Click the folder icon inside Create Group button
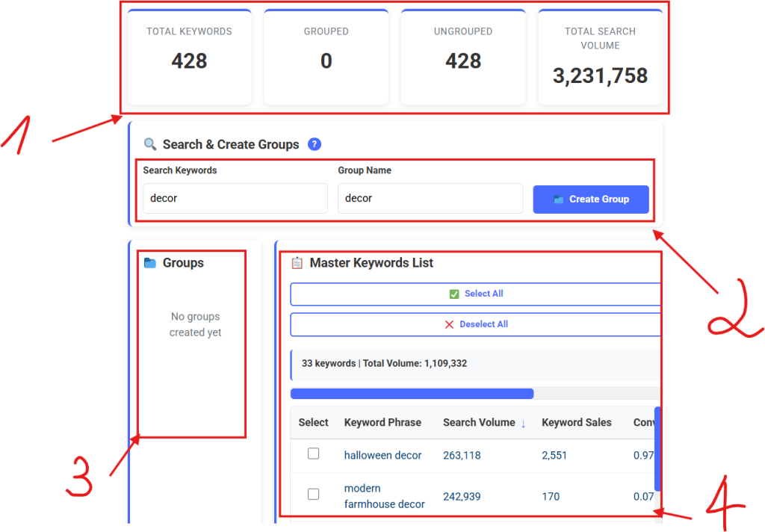Image resolution: width=765 pixels, height=532 pixels. pos(558,199)
